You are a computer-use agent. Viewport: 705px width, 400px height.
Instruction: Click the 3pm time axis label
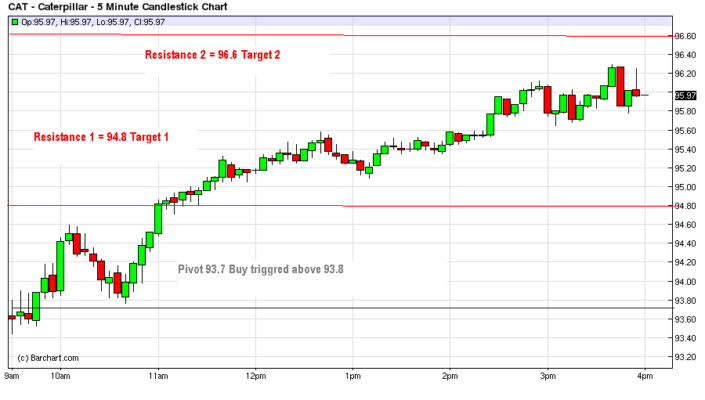click(548, 376)
